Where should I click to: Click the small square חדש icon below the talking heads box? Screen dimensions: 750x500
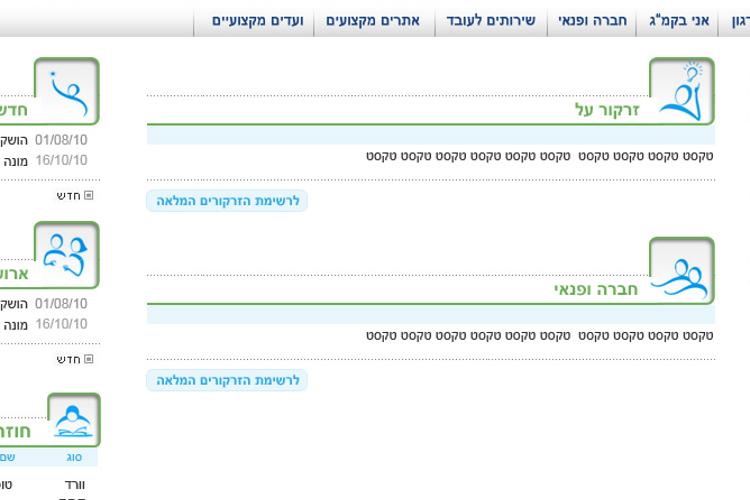[x=88, y=359]
